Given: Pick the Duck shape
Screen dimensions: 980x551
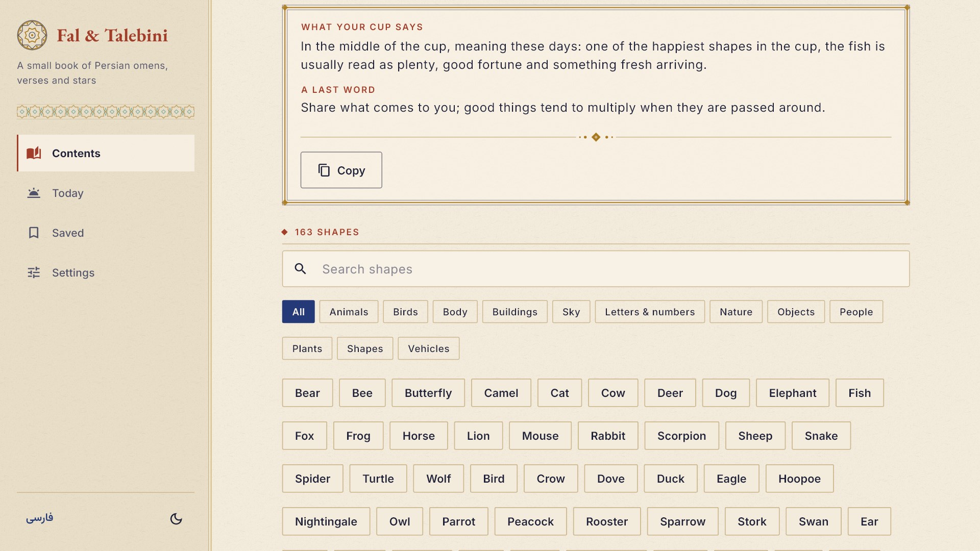Looking at the screenshot, I should pyautogui.click(x=671, y=479).
